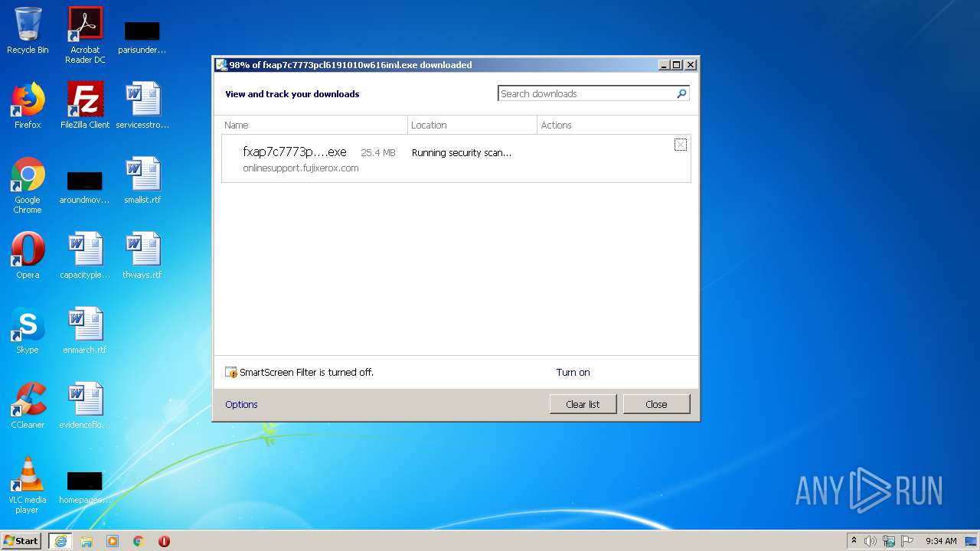
Task: Open the parisunder desktop file
Action: tap(142, 37)
